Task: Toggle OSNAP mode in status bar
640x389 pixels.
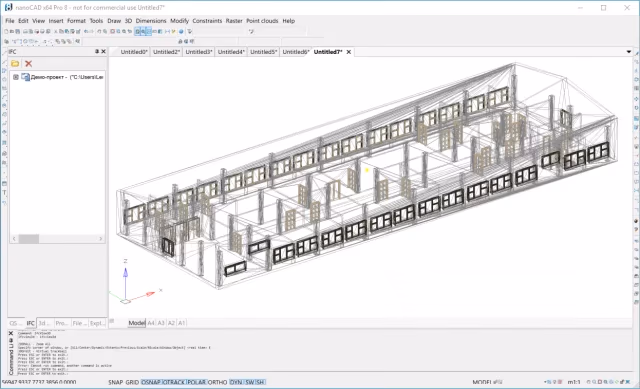Action: (x=151, y=382)
